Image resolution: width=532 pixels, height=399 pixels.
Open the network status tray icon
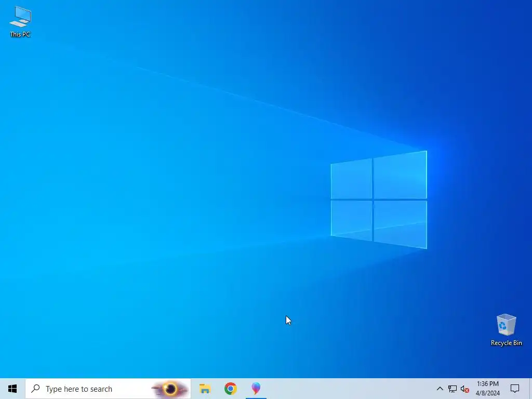[x=453, y=389]
